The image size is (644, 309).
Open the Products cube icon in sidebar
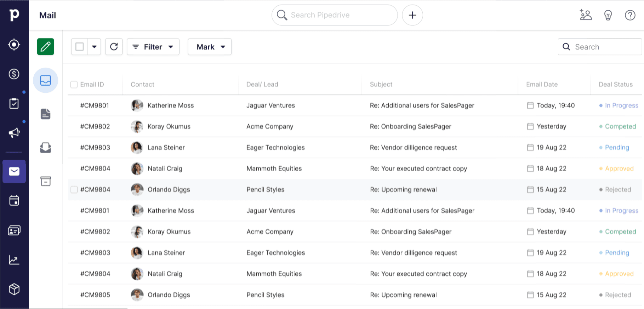[14, 289]
